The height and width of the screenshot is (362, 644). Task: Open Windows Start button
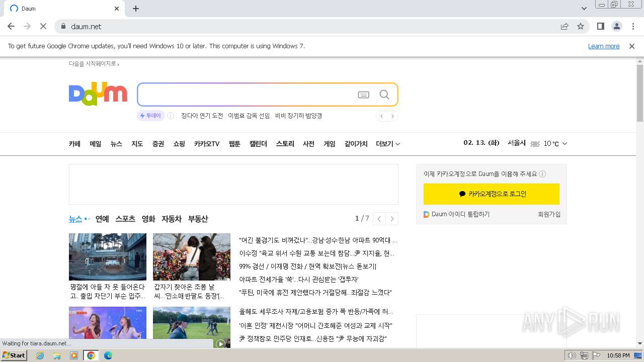[14, 355]
